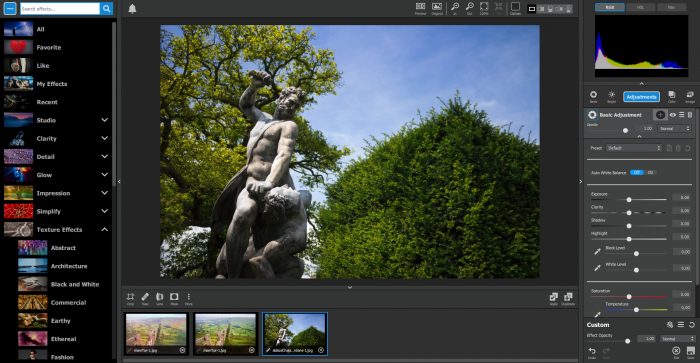This screenshot has height=363, width=700.
Task: Open the Basic Adjustment hamburger menu
Action: pyautogui.click(x=682, y=115)
